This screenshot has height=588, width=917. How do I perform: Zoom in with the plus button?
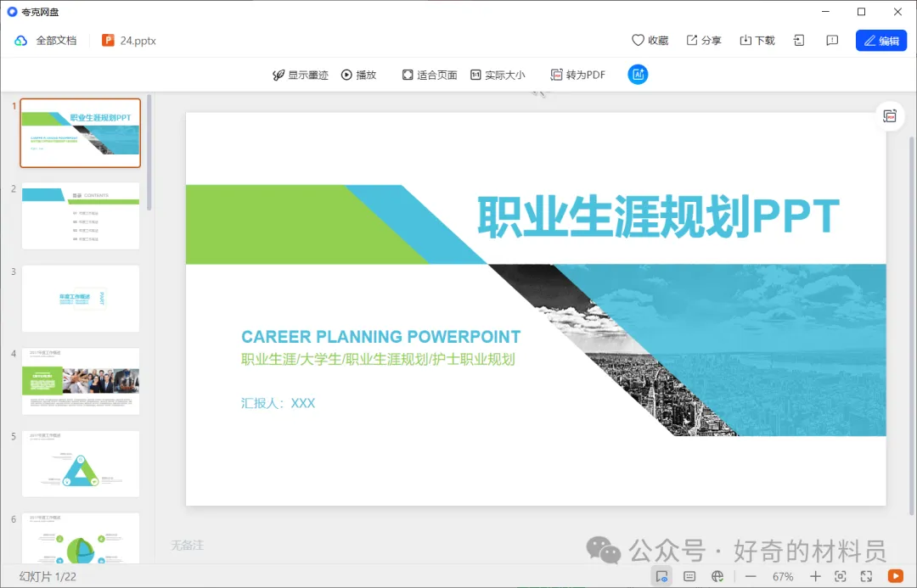pos(814,576)
